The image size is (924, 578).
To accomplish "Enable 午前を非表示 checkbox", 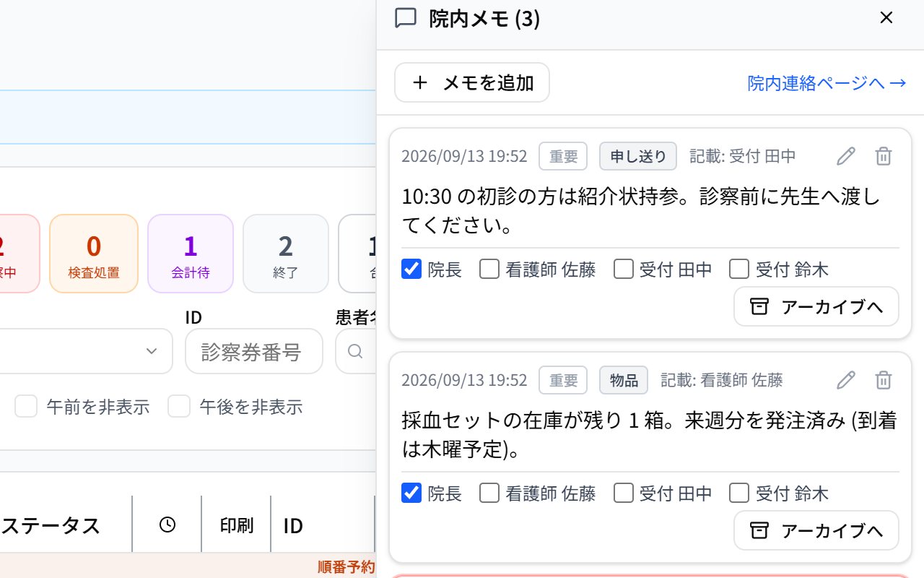I will [x=26, y=407].
